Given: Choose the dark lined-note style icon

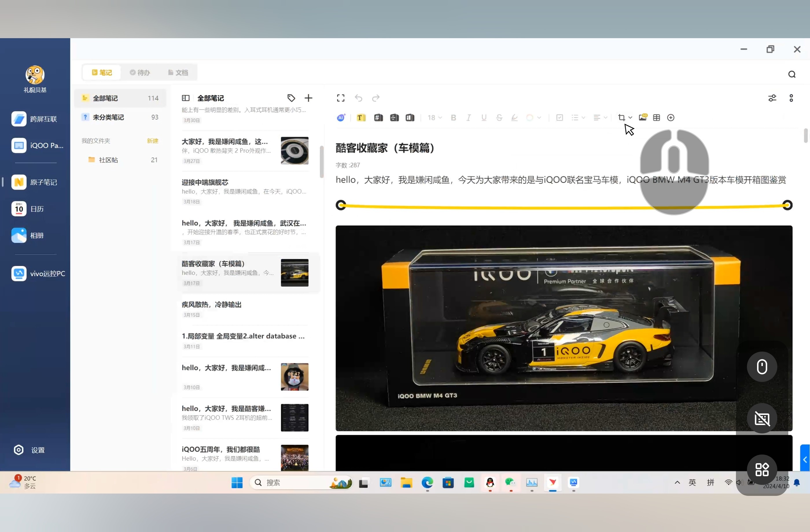Looking at the screenshot, I should (394, 118).
